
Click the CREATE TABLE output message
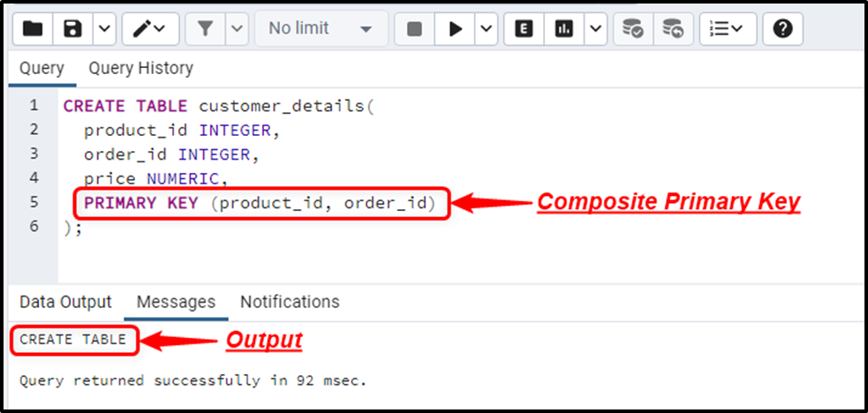click(73, 340)
